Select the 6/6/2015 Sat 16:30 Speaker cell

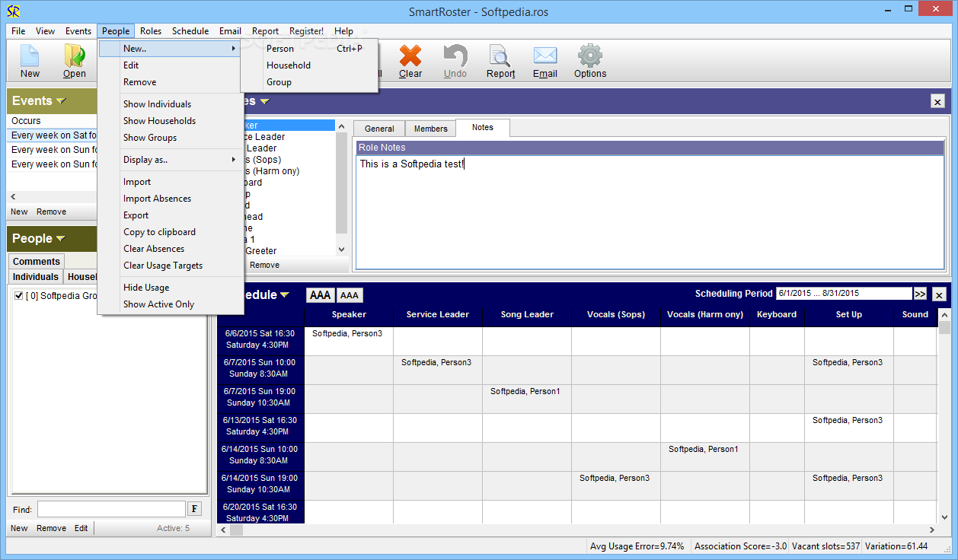pos(349,341)
